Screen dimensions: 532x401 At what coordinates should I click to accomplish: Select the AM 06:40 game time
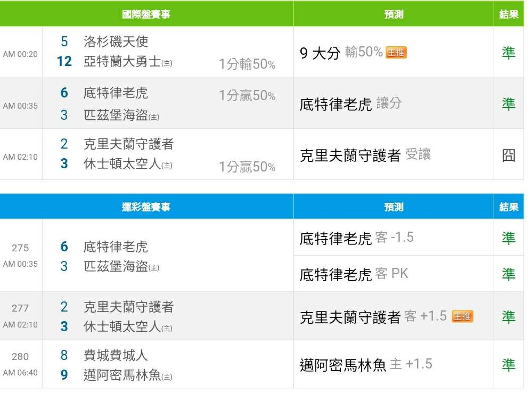pyautogui.click(x=20, y=372)
